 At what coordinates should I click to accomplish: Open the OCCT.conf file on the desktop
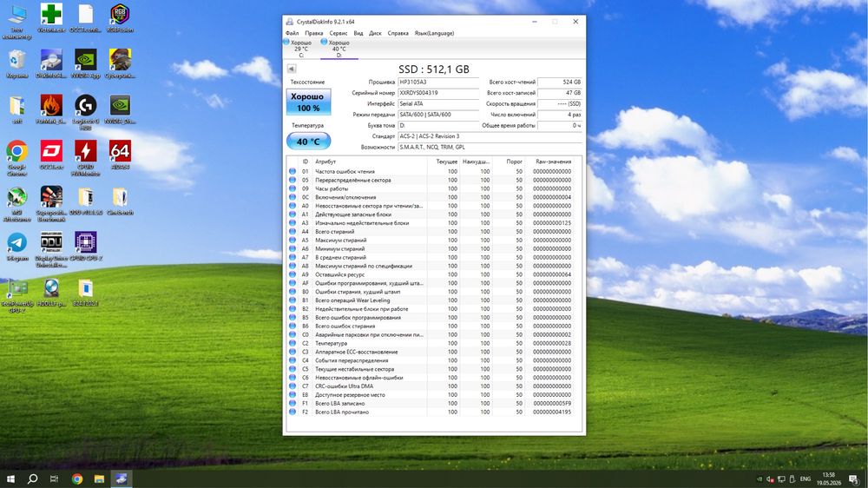tap(85, 18)
